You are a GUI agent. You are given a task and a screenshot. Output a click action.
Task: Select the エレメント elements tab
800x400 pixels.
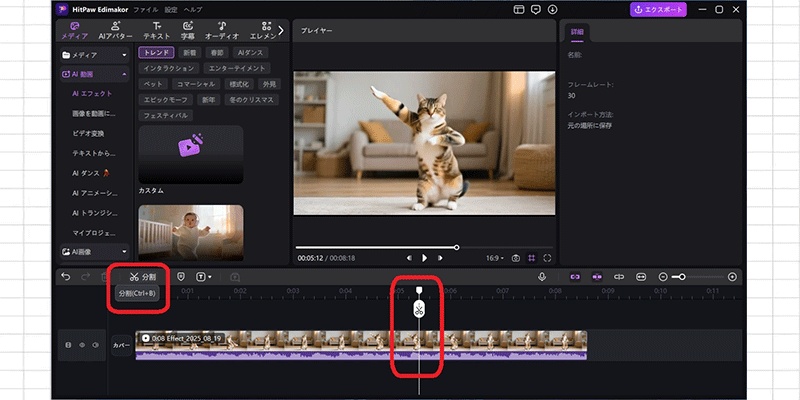pyautogui.click(x=262, y=31)
